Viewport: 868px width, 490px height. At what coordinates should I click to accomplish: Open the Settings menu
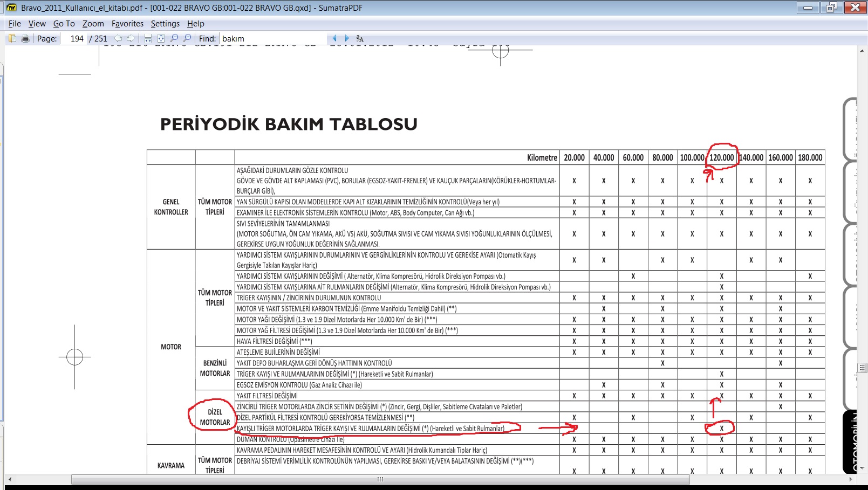pos(165,24)
